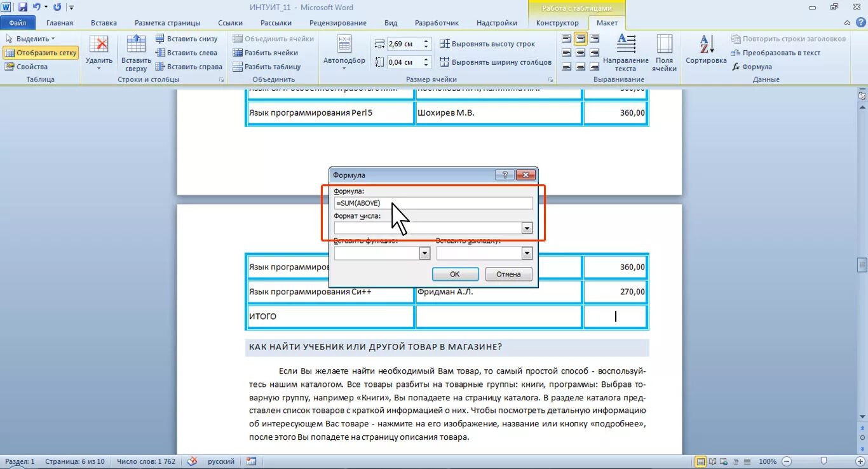Toggle top center cell alignment
Viewport: 868px width, 469px height.
tap(580, 39)
